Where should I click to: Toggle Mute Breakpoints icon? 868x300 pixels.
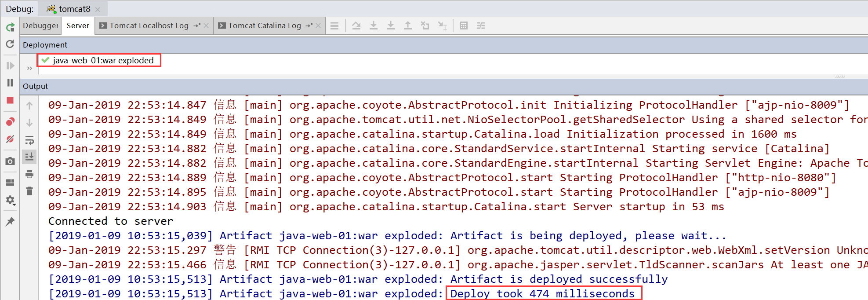click(x=10, y=139)
